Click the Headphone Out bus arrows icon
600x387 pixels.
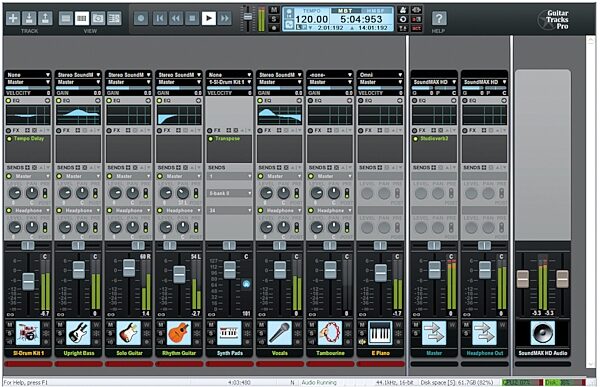point(484,333)
